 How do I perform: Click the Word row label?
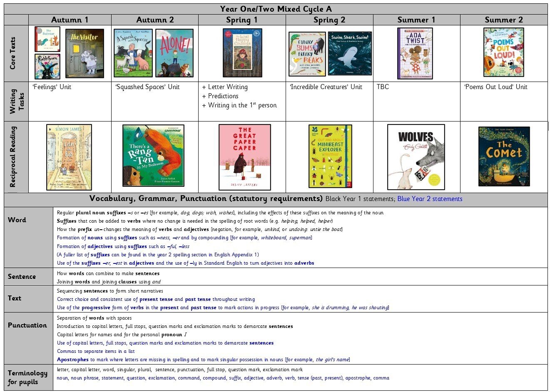coord(17,220)
